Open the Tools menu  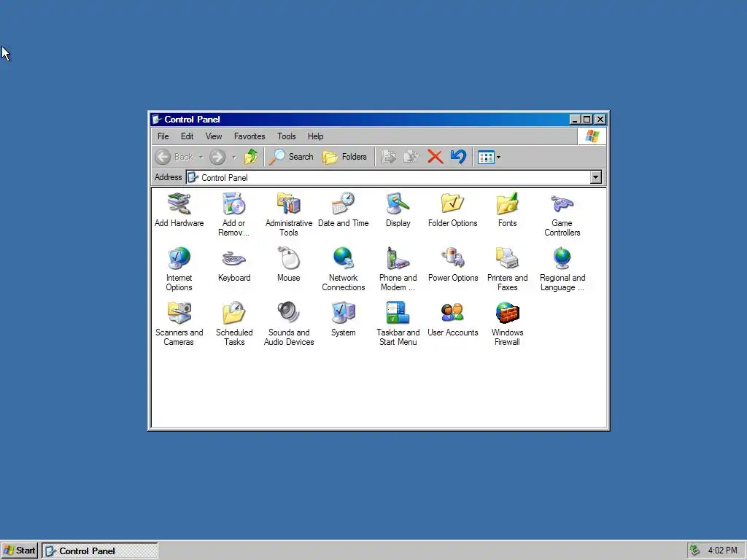286,136
